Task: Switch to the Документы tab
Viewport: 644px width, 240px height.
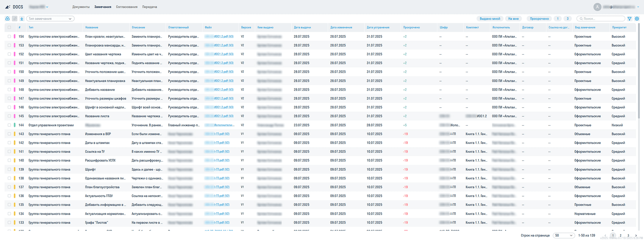Action: tap(81, 7)
